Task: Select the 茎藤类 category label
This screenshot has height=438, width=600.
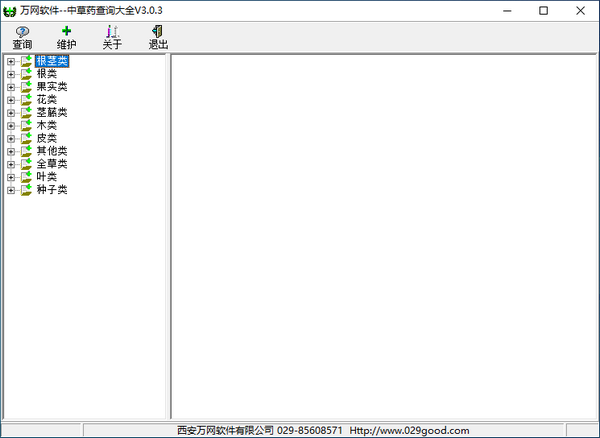Action: coord(52,112)
